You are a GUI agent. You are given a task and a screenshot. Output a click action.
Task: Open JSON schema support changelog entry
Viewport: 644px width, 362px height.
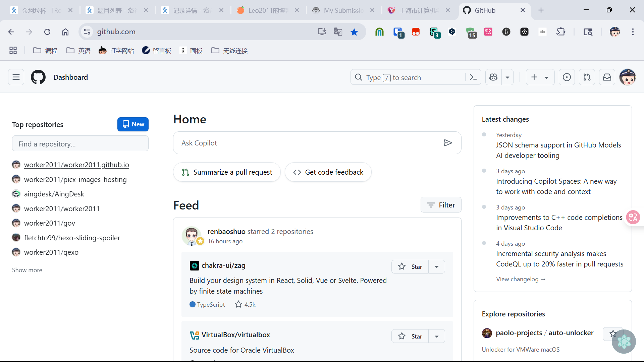pos(558,150)
